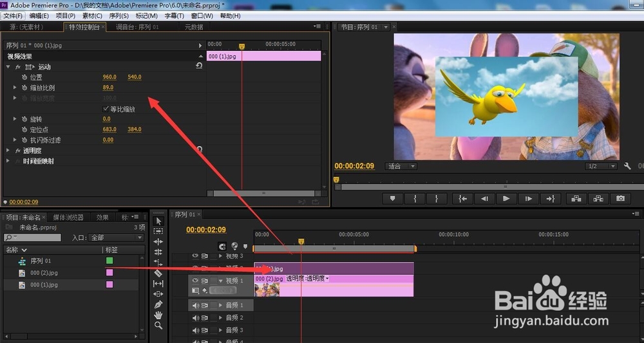Screen dimensions: 644x343
Task: Click the Set Encore chapter marker icon
Action: (x=234, y=246)
